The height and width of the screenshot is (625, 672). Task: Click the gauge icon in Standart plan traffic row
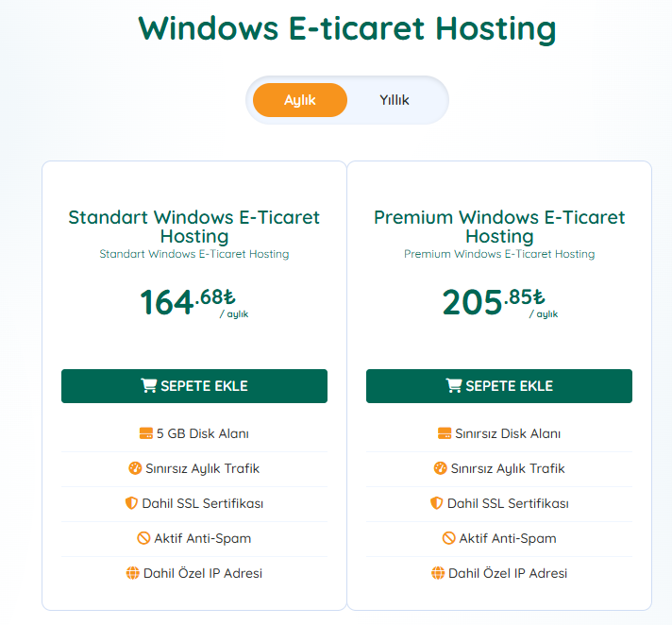click(x=135, y=468)
